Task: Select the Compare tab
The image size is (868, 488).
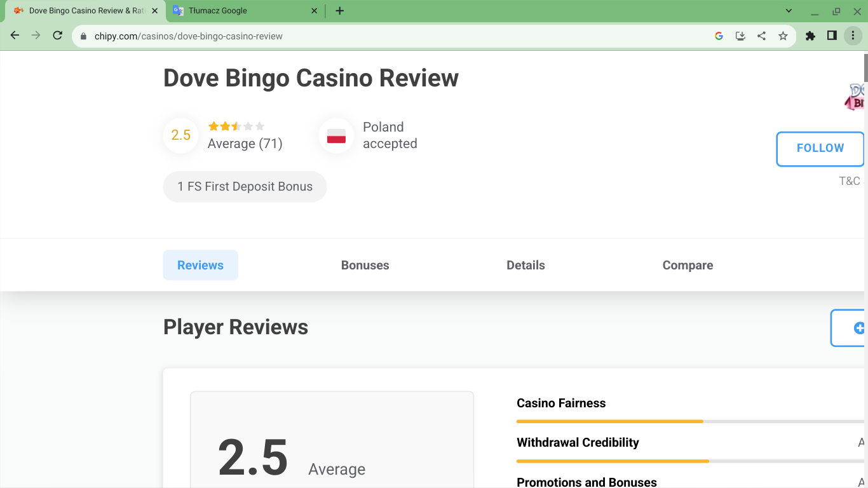Action: [x=688, y=265]
